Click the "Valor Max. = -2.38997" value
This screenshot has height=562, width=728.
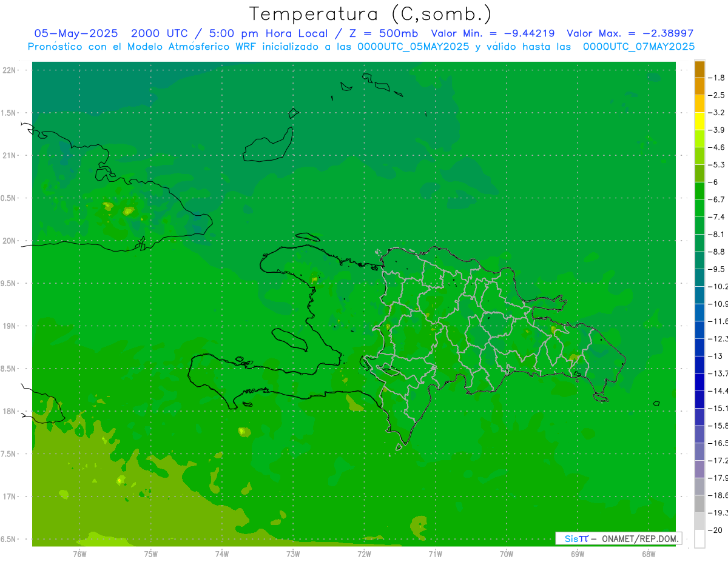click(630, 33)
